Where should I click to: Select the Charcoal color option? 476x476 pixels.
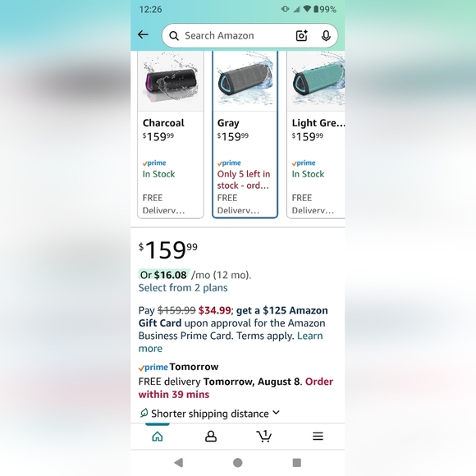(171, 135)
